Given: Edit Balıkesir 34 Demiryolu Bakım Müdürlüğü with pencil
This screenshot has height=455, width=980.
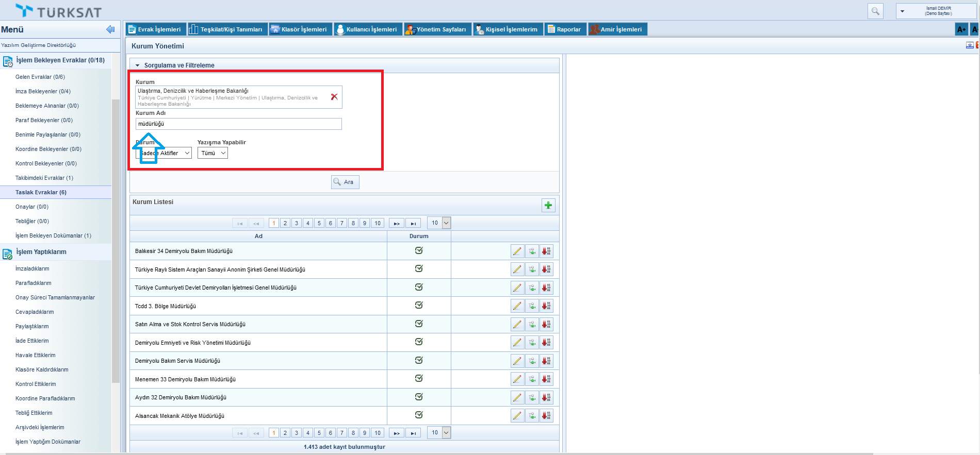Looking at the screenshot, I should pyautogui.click(x=517, y=251).
